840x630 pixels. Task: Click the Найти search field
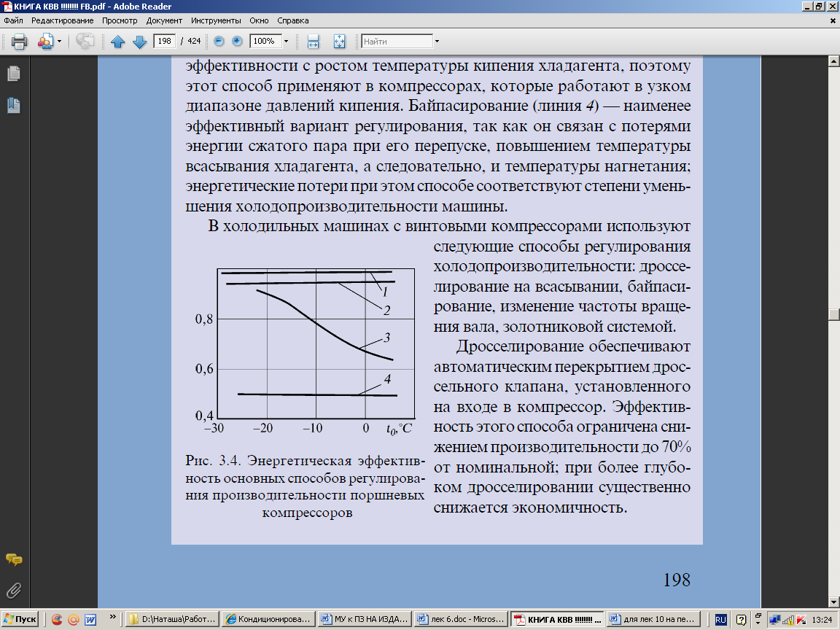pyautogui.click(x=397, y=42)
